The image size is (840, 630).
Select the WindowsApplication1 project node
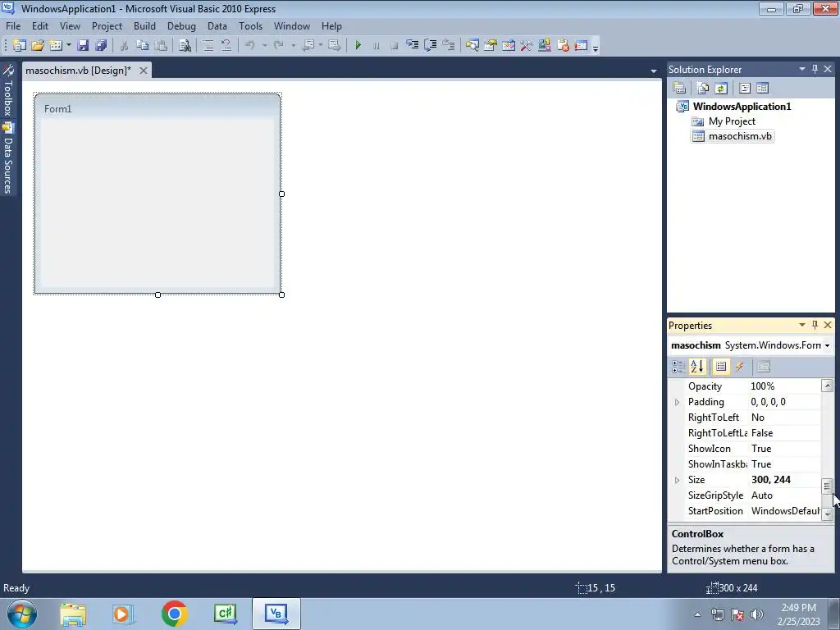(x=742, y=106)
